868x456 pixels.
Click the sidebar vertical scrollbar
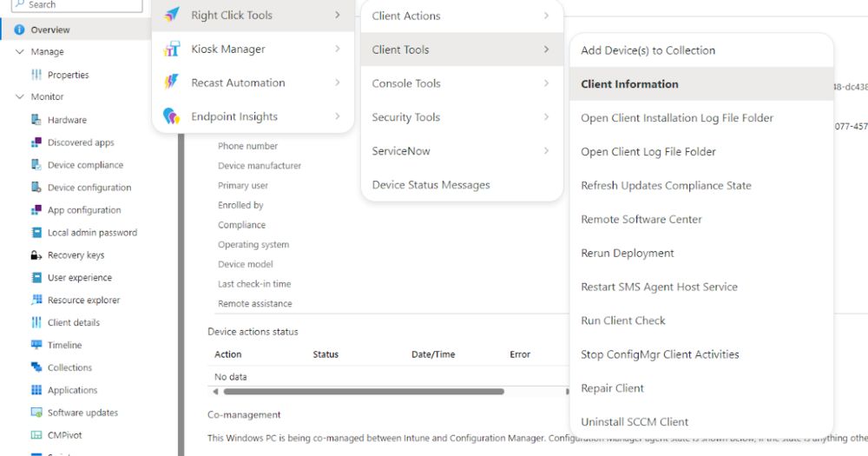click(x=181, y=294)
